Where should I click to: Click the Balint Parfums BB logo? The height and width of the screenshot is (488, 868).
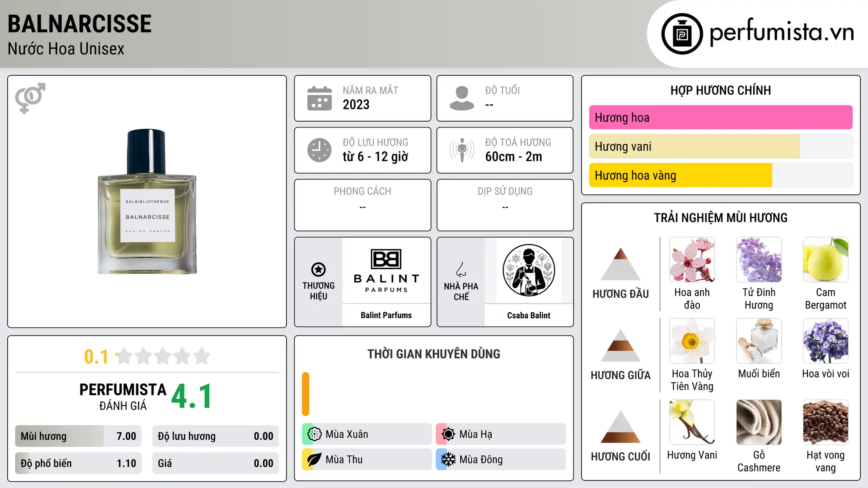coord(386,271)
